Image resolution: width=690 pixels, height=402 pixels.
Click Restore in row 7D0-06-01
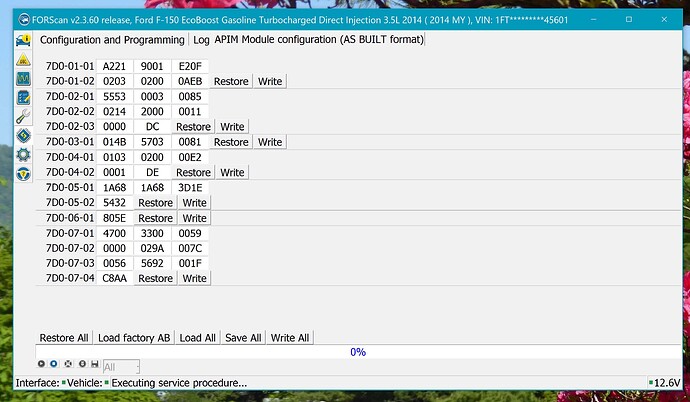click(x=155, y=218)
